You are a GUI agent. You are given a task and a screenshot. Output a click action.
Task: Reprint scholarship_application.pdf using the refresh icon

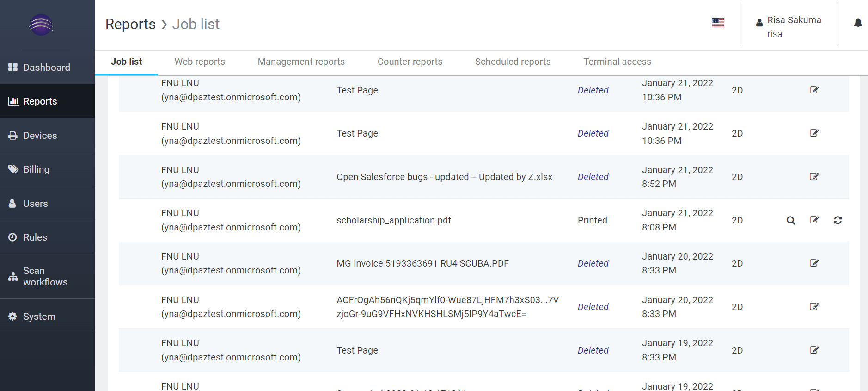coord(837,220)
